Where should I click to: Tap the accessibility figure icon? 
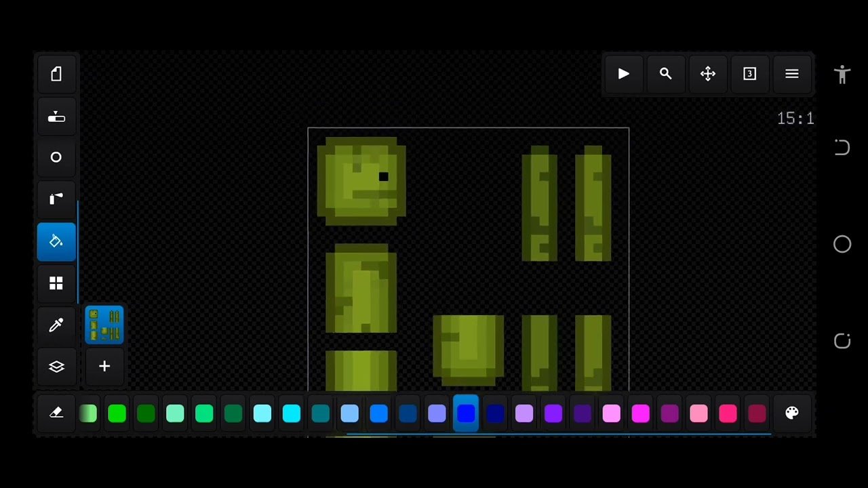click(842, 74)
